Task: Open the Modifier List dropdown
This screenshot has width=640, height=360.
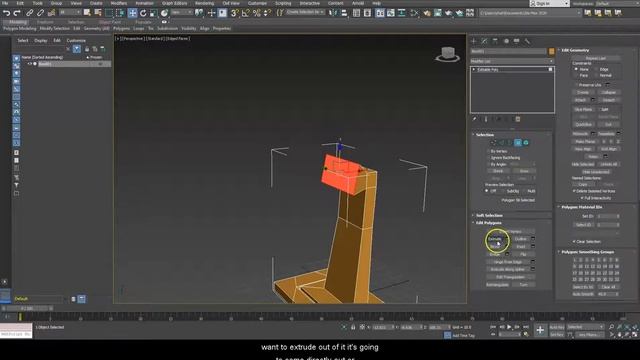Action: (512, 61)
